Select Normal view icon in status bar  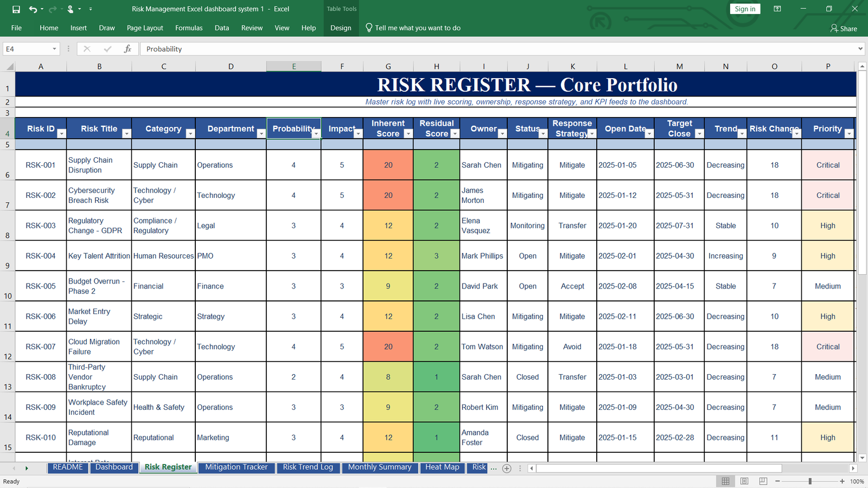[725, 481]
